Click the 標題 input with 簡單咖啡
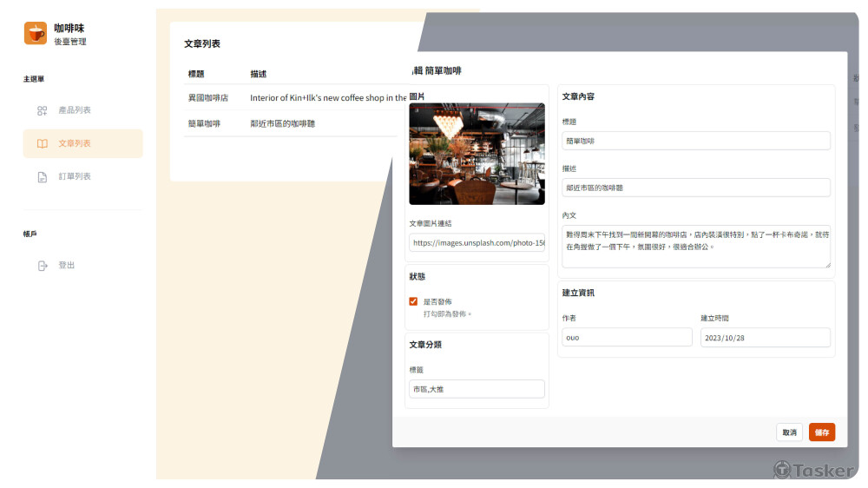The width and height of the screenshot is (868, 488). coord(695,141)
